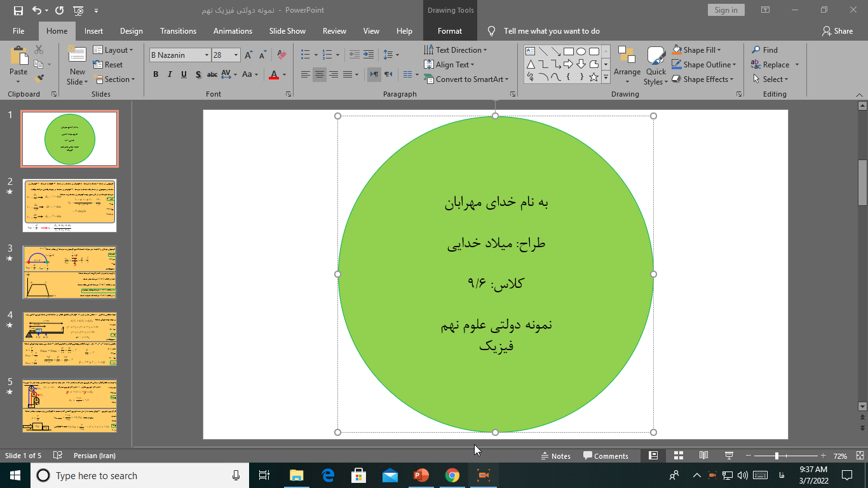Switch to Reading View in status bar
This screenshot has height=488, width=868.
click(x=703, y=456)
